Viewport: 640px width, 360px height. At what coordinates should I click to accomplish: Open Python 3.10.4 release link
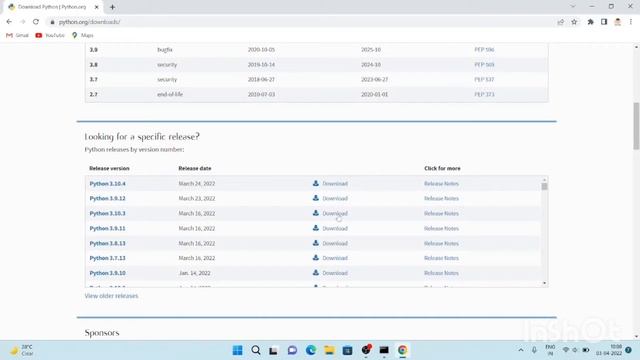tap(107, 184)
